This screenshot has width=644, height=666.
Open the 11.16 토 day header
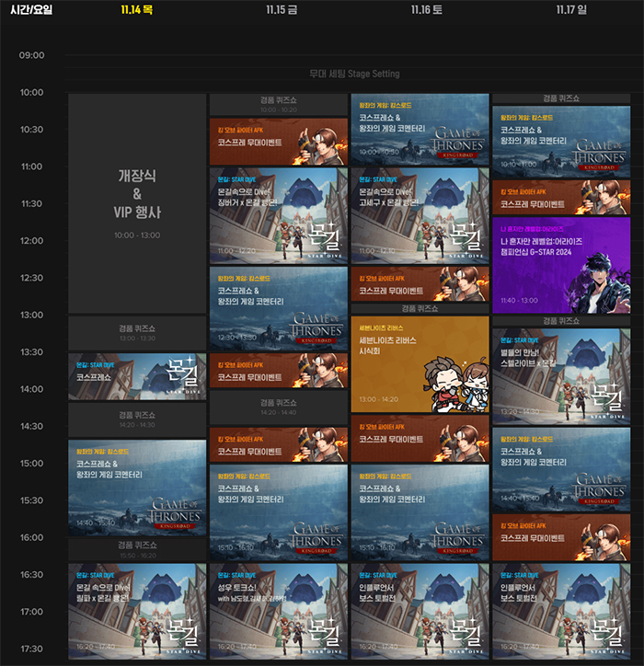coord(427,9)
